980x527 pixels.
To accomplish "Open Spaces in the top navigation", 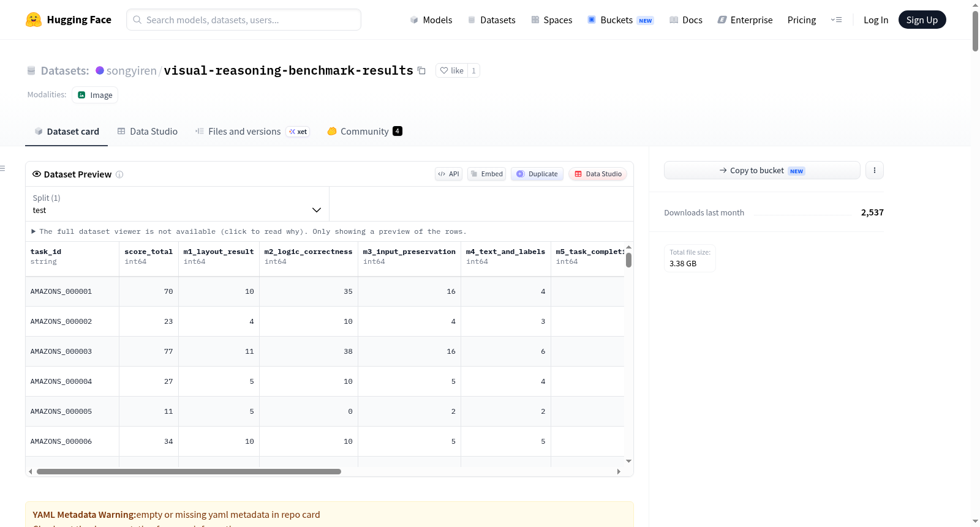I will [552, 20].
